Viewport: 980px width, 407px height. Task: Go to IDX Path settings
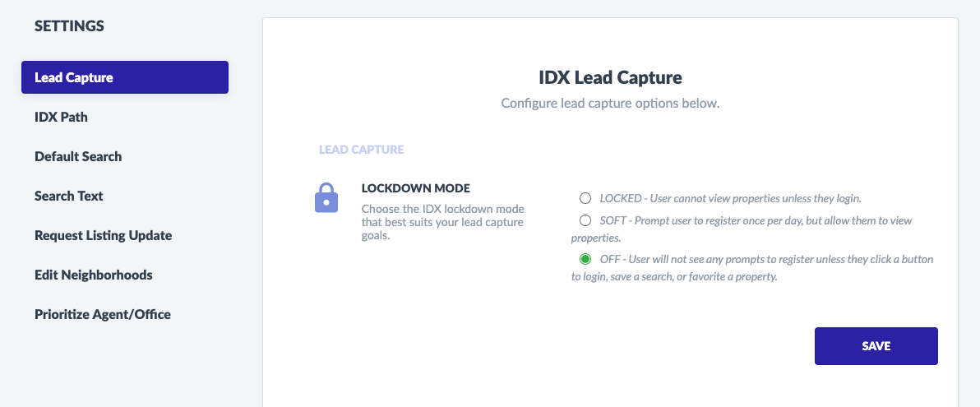pos(61,117)
